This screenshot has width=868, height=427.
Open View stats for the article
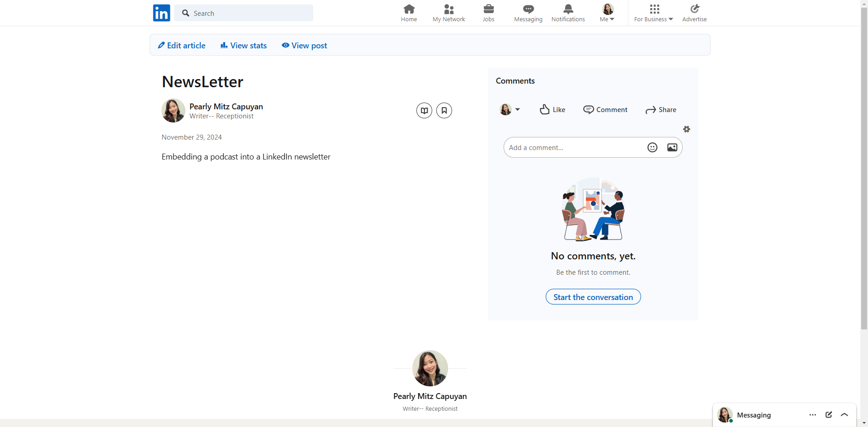(x=244, y=46)
